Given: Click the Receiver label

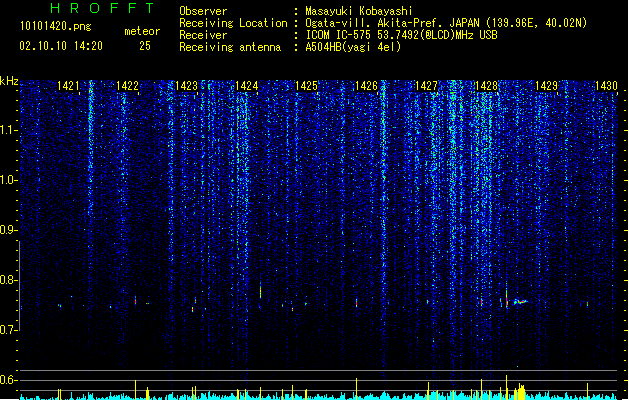Looking at the screenshot, I should (203, 35).
